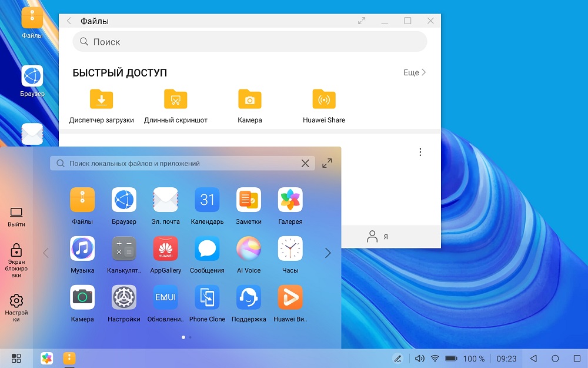Click the taskbar recent apps square
588x368 pixels.
pyautogui.click(x=577, y=358)
